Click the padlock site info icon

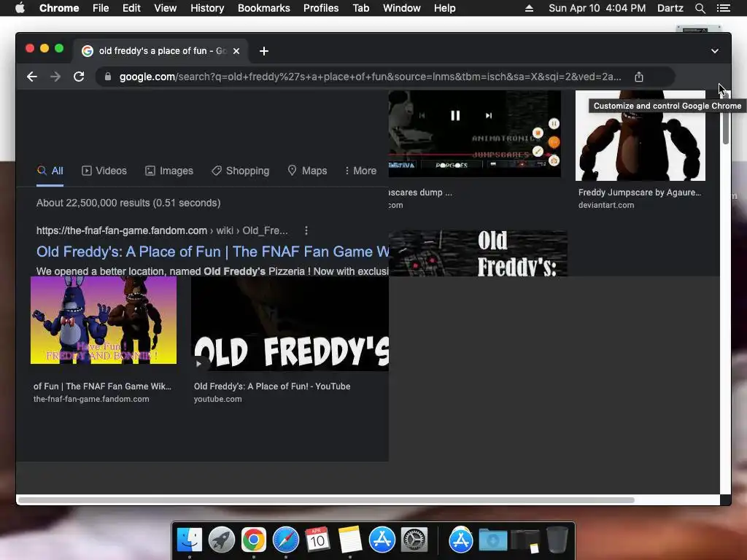pos(108,77)
